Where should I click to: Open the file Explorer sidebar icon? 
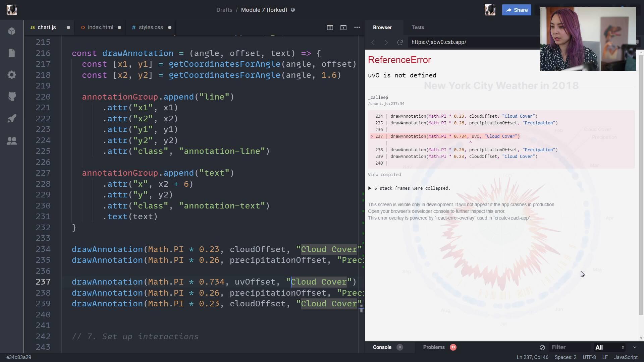(12, 53)
